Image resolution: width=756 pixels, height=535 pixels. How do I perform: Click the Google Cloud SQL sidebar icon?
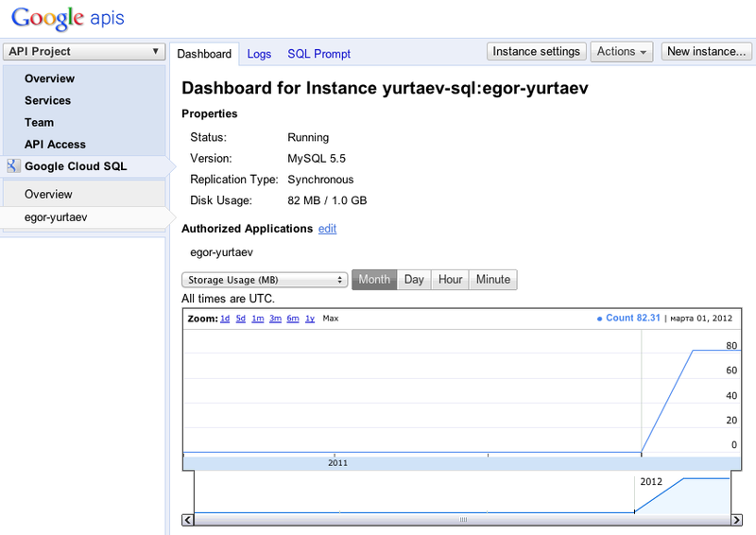[13, 166]
